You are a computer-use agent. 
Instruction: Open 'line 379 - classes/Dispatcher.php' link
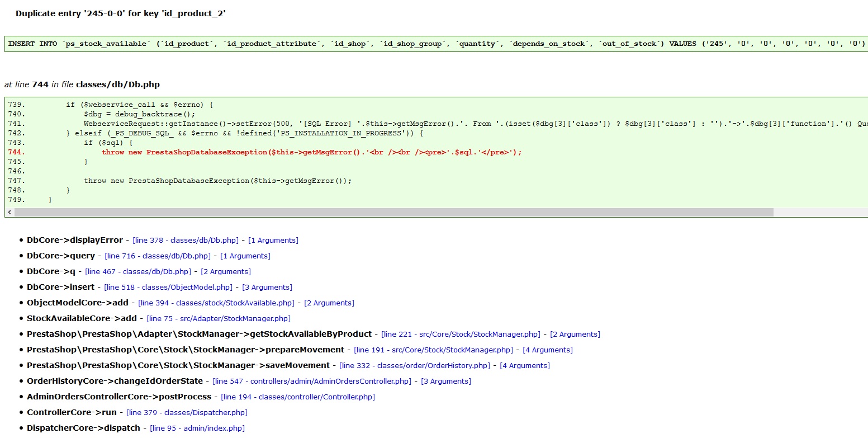[187, 412]
